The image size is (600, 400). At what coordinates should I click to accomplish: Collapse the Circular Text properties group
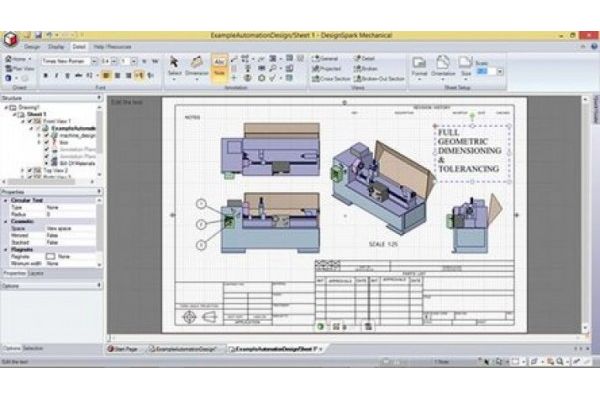pos(5,200)
